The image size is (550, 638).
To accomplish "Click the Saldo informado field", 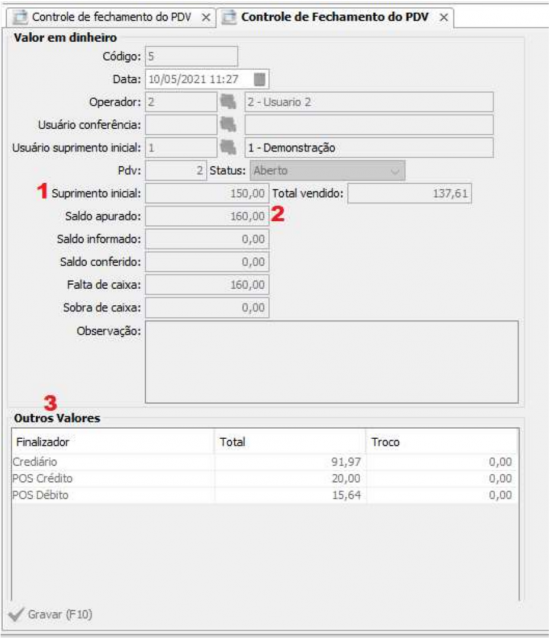I will click(x=207, y=239).
